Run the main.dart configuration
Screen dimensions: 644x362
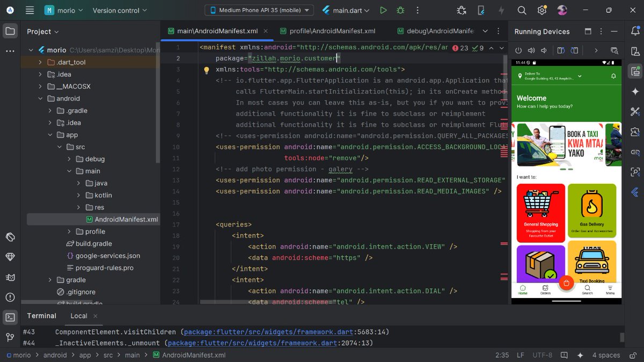(383, 10)
